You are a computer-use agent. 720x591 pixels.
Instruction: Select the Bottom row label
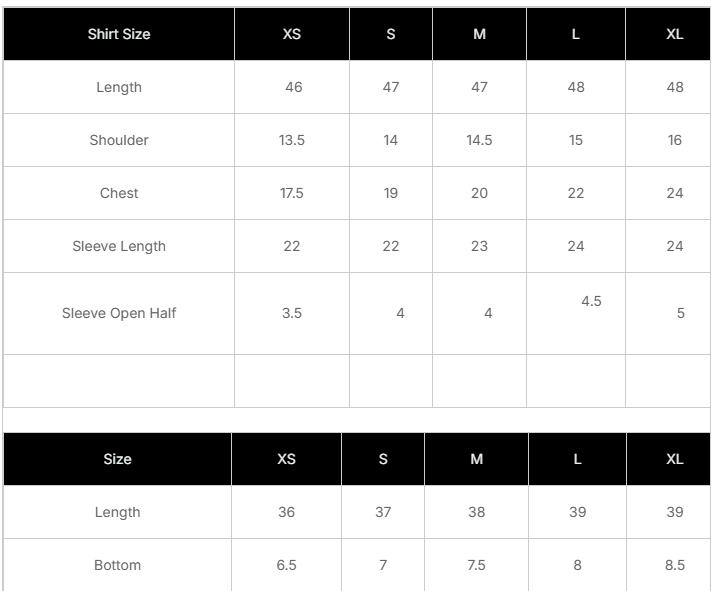(x=117, y=565)
